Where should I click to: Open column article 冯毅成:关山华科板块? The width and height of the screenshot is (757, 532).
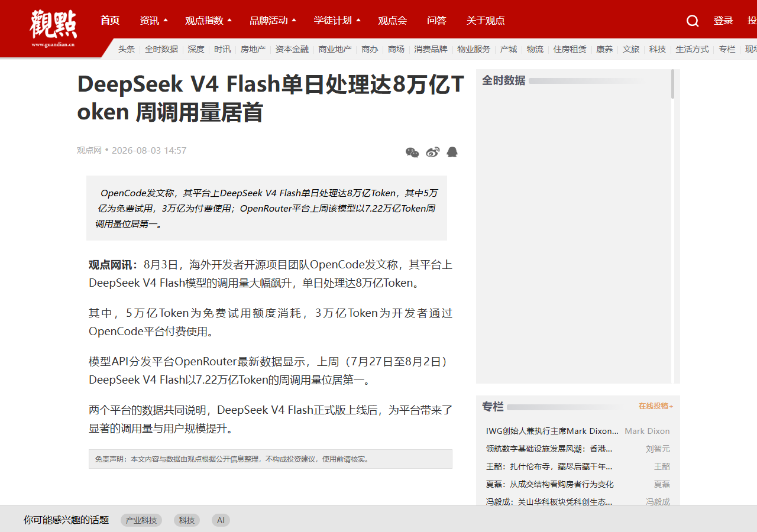(x=549, y=502)
